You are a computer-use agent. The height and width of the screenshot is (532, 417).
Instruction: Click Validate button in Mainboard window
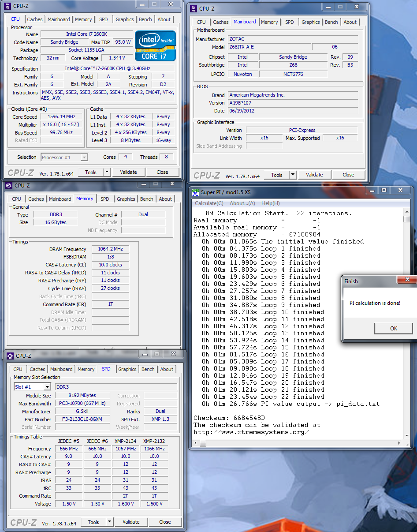(314, 175)
